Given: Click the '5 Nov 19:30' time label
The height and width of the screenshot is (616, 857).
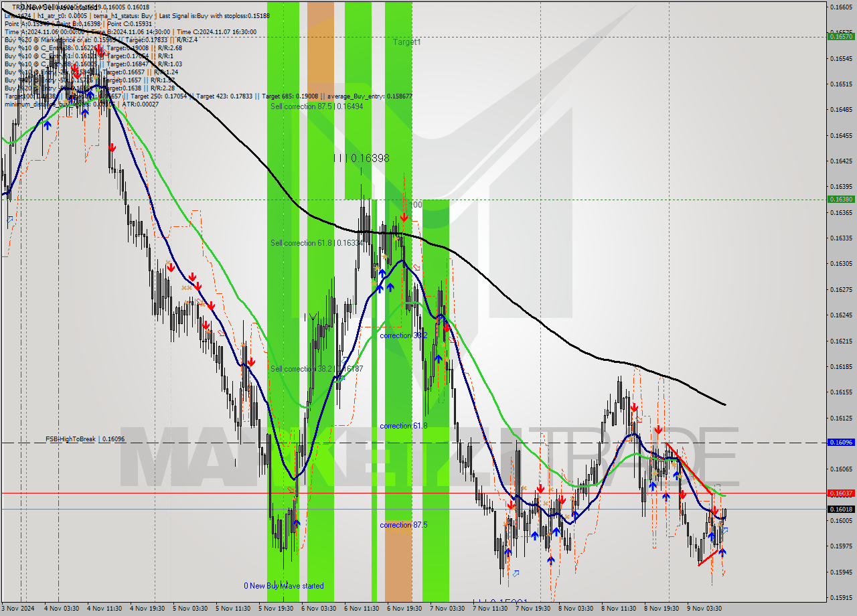Looking at the screenshot, I should point(276,609).
